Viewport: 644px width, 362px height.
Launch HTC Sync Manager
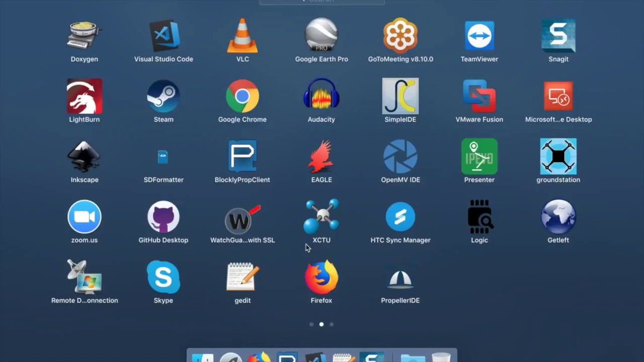click(400, 217)
